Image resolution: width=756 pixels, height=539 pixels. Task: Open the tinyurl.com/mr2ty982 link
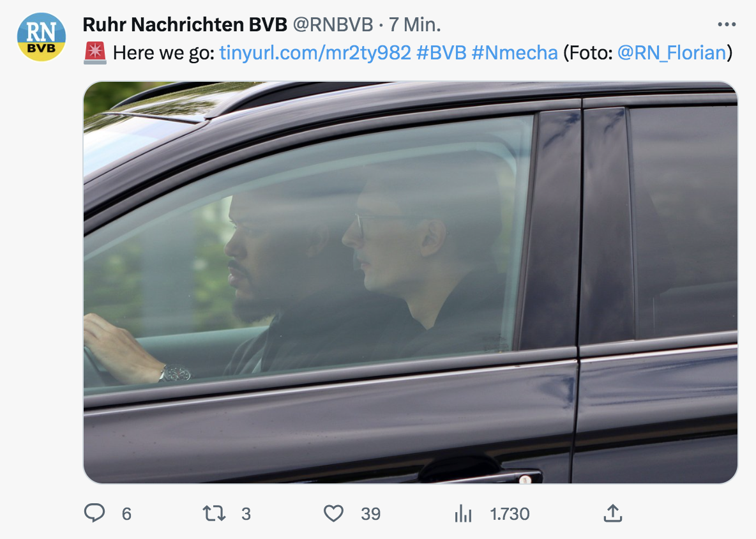pyautogui.click(x=315, y=52)
